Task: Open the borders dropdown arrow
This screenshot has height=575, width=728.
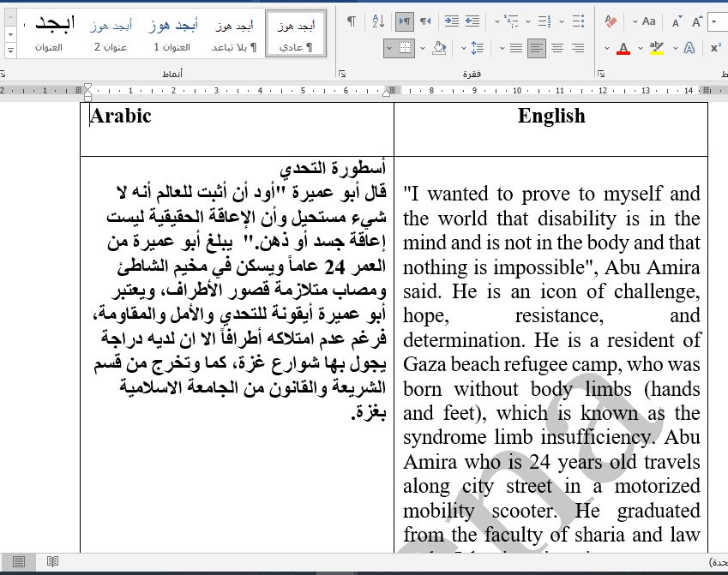Action: point(389,48)
